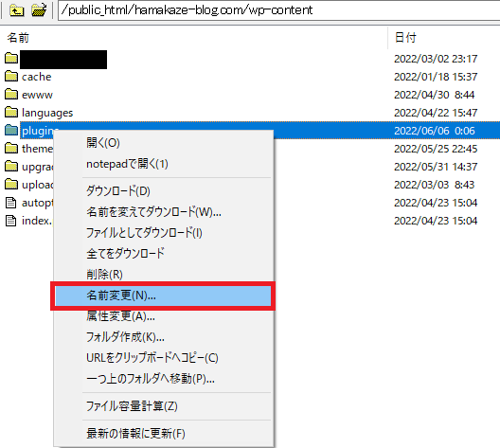Choose 名前を変えてダウンロード(W) menu entry

pyautogui.click(x=163, y=212)
